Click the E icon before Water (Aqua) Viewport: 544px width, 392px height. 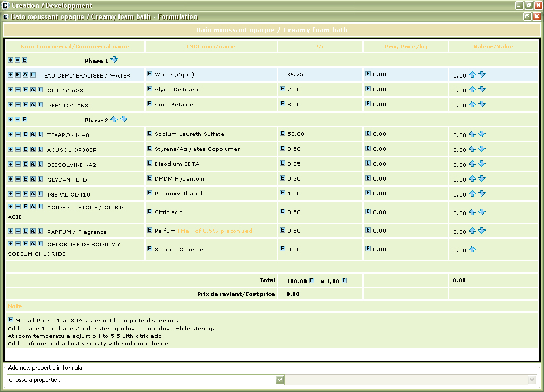click(150, 74)
